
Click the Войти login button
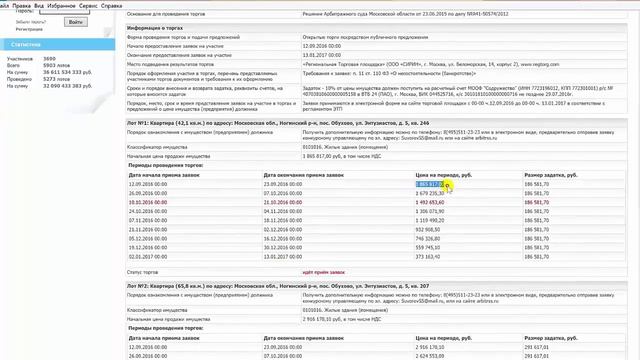[x=76, y=22]
